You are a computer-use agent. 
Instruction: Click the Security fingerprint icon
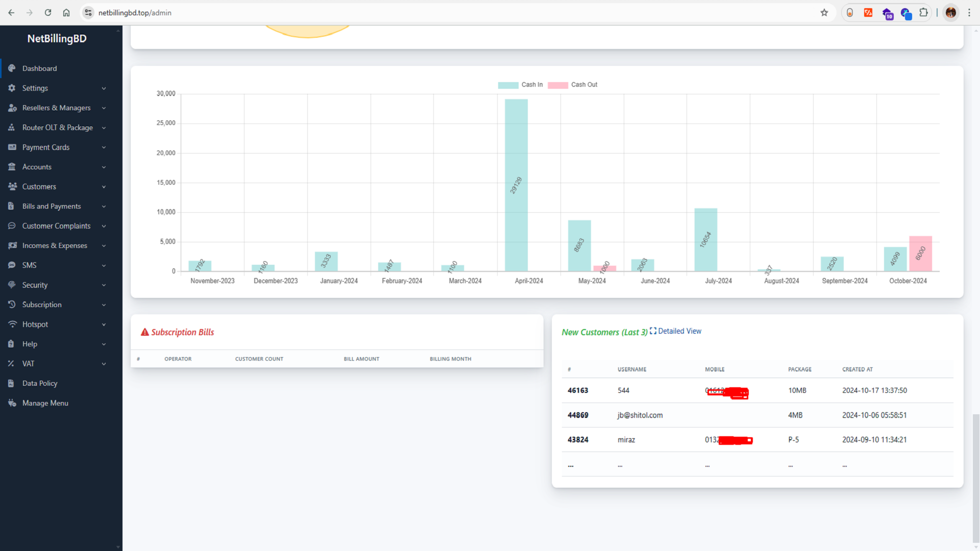click(x=12, y=285)
